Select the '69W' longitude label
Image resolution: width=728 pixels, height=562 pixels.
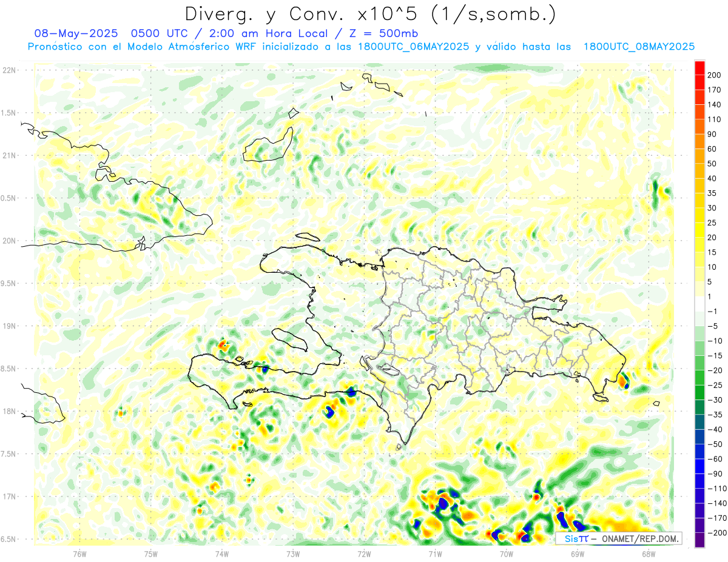[x=578, y=553]
